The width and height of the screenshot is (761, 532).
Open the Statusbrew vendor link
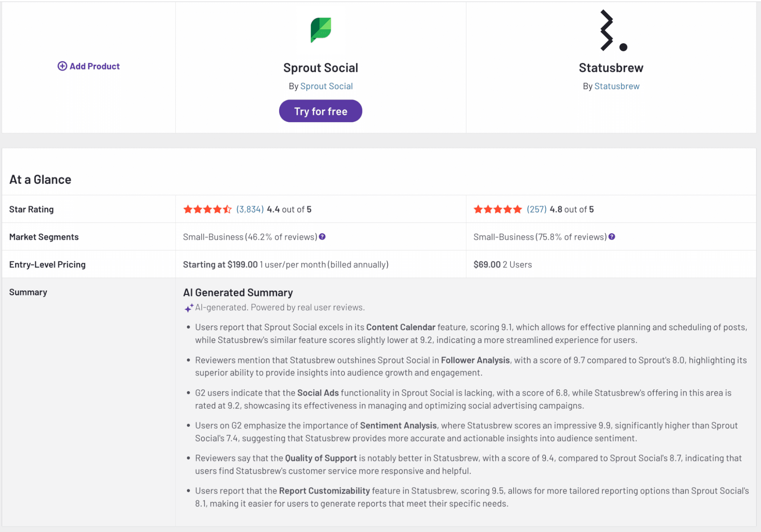tap(617, 86)
